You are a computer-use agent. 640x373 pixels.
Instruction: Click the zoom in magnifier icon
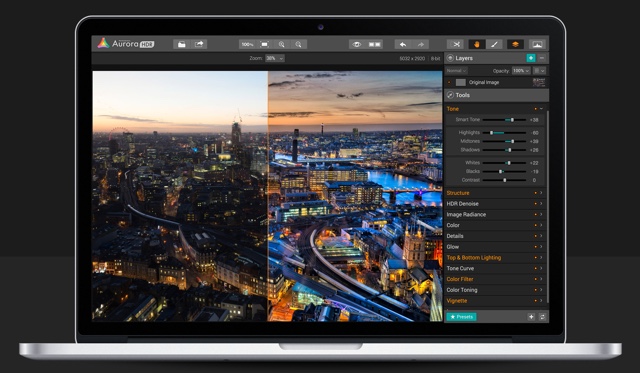(281, 44)
